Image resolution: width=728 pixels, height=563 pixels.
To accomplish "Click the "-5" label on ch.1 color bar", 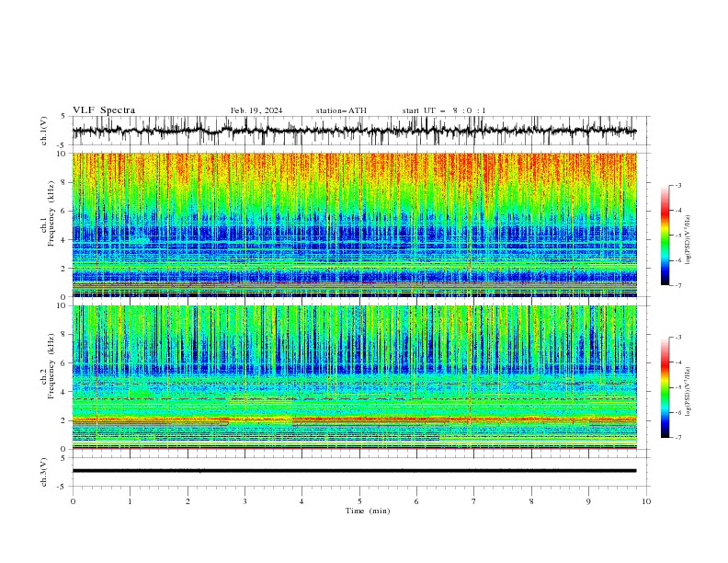I will click(678, 236).
